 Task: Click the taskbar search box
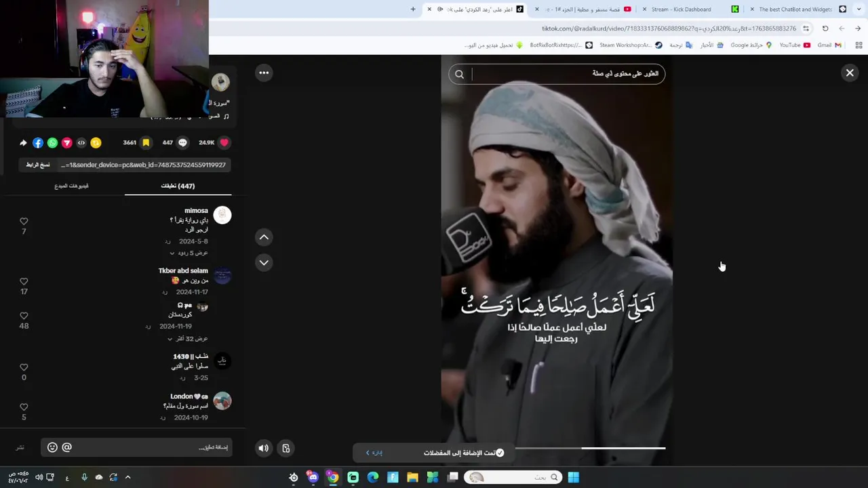tap(513, 477)
